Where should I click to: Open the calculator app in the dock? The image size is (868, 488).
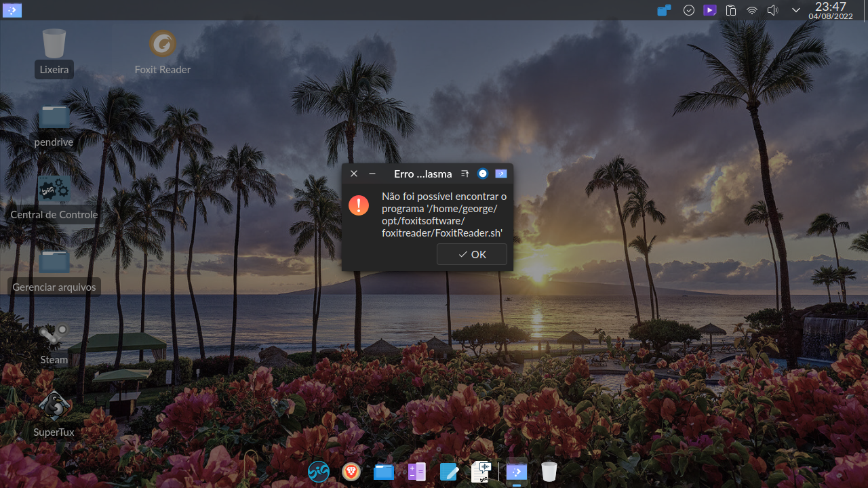coord(416,472)
